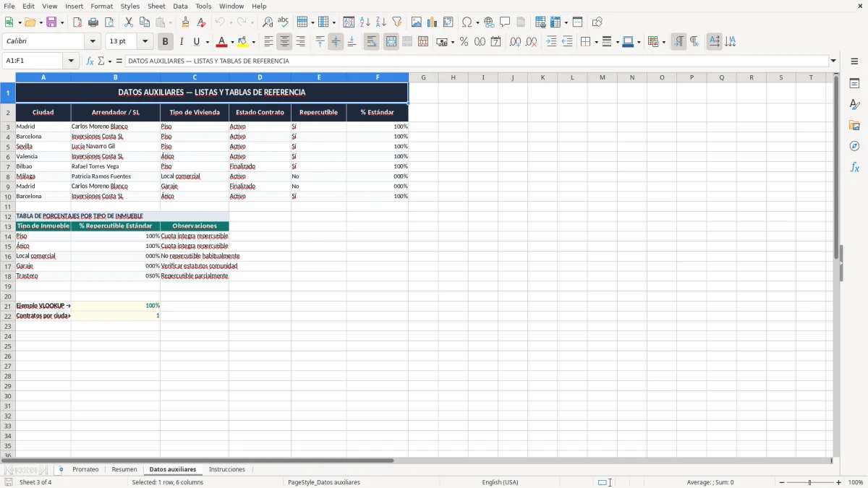Switch to the Resumen sheet tab
Image resolution: width=868 pixels, height=488 pixels.
(124, 469)
